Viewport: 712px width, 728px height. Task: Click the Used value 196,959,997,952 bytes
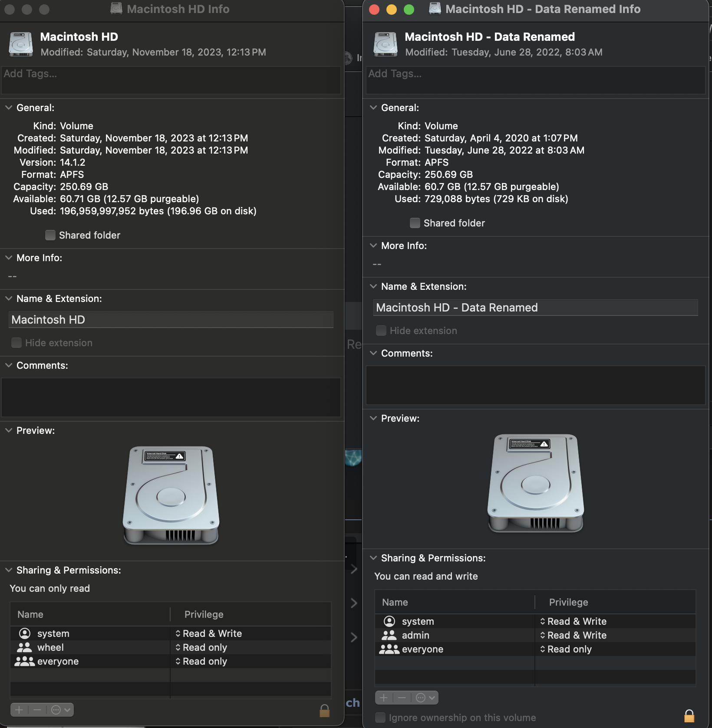pyautogui.click(x=158, y=211)
